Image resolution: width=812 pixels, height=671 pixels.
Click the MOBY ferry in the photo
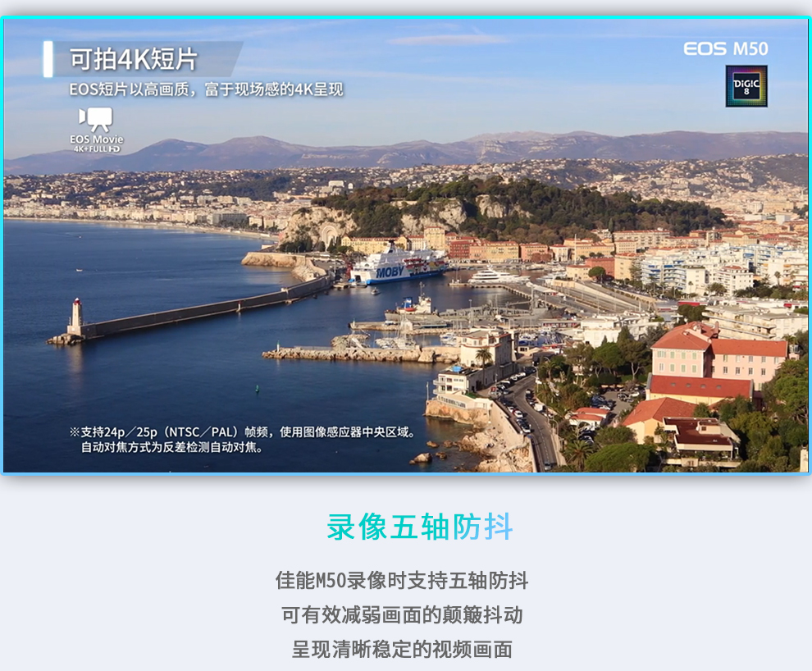tap(399, 266)
